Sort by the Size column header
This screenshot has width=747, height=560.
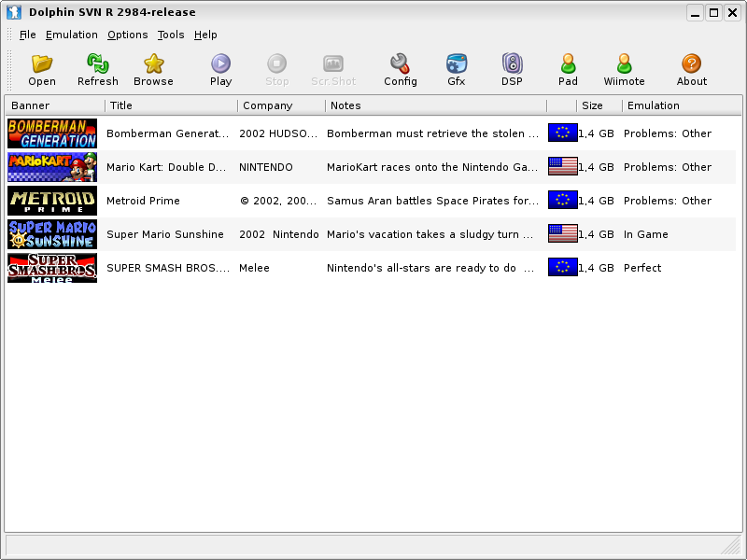[x=599, y=105]
